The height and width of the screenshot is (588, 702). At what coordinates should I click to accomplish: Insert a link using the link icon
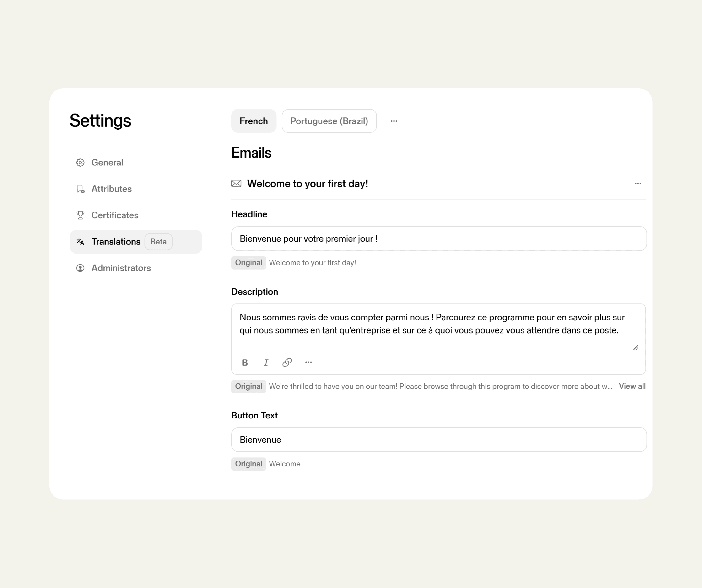(x=287, y=362)
